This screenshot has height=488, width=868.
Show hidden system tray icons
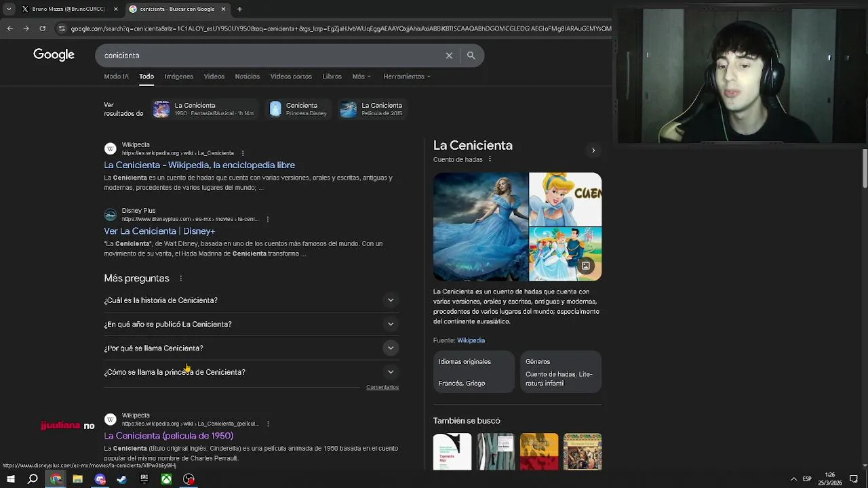tap(793, 479)
